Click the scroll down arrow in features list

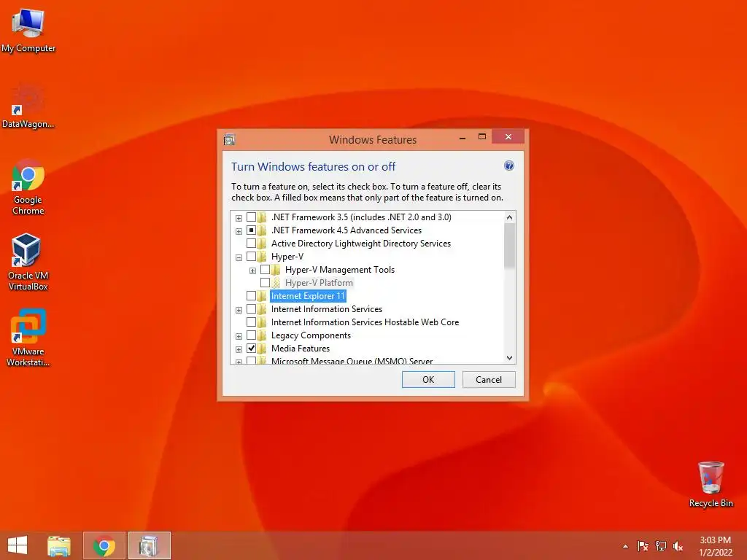tap(509, 357)
